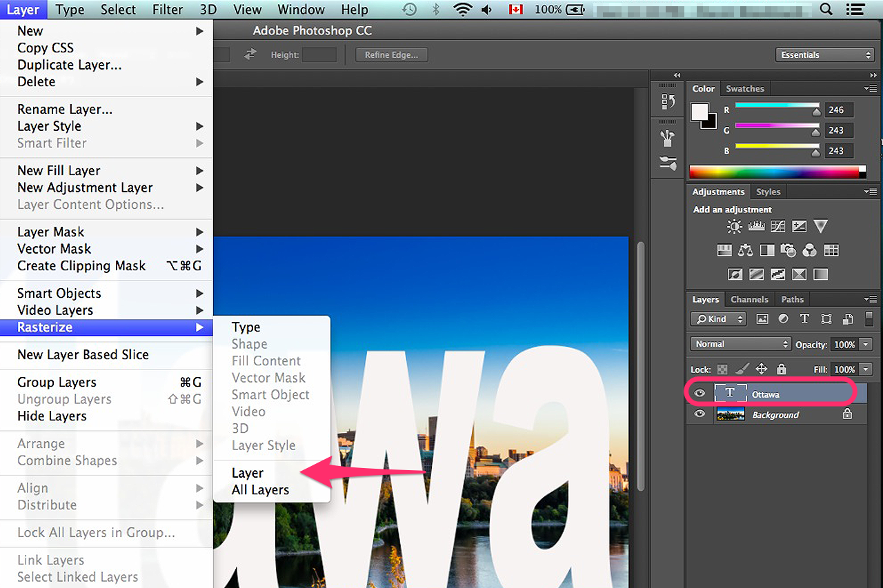The height and width of the screenshot is (588, 883).
Task: Click the R value field 246
Action: coord(838,110)
